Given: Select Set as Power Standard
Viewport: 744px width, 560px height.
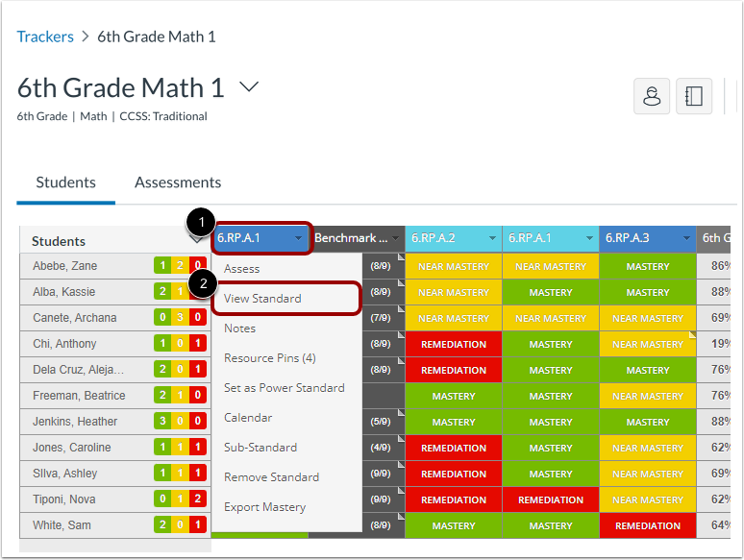Looking at the screenshot, I should pos(284,388).
